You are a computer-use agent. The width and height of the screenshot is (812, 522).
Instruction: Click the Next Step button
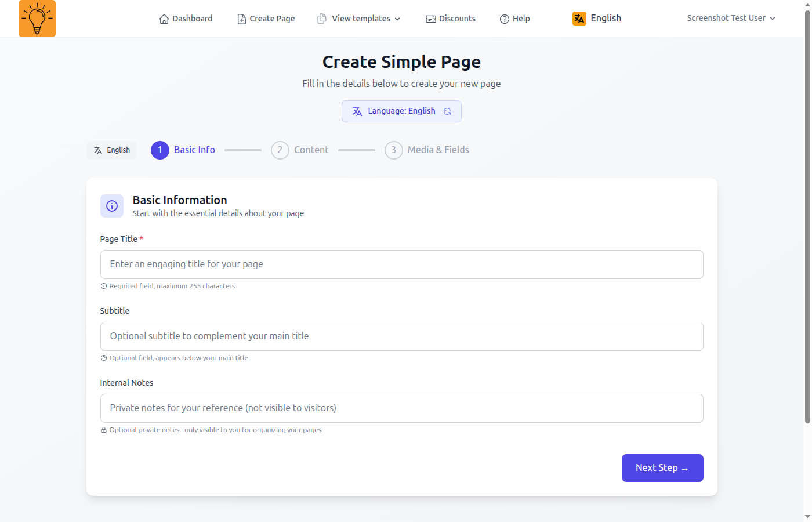(x=662, y=468)
